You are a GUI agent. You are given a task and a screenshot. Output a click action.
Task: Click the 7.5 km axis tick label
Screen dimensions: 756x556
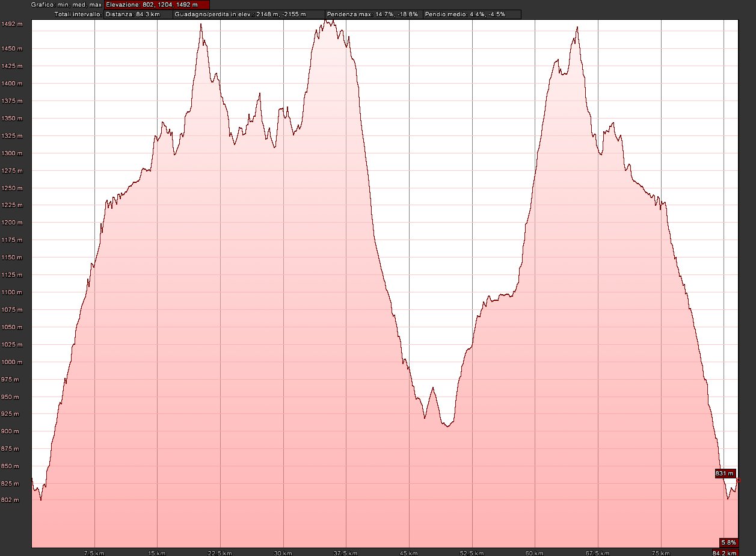click(x=94, y=552)
